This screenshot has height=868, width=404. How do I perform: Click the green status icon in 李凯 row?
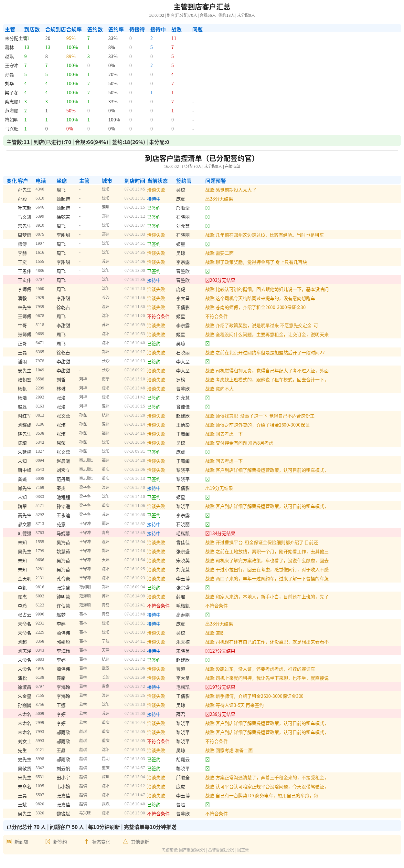[207, 588]
